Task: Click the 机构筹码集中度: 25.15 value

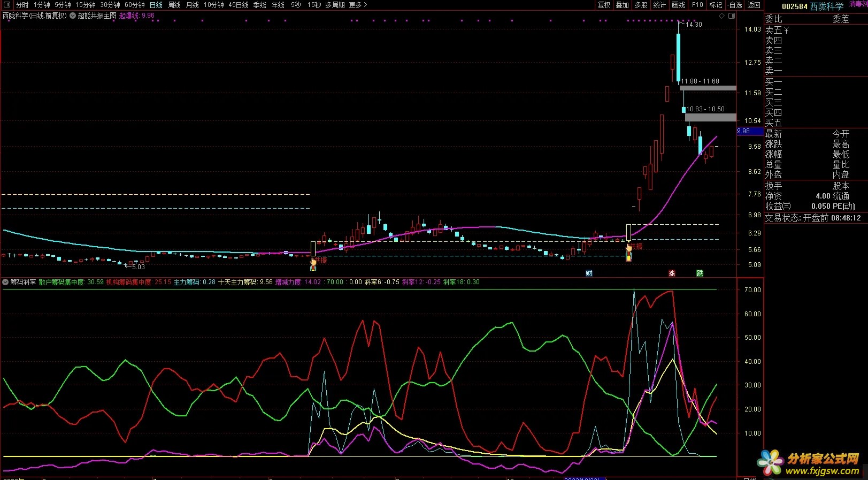Action: [139, 282]
